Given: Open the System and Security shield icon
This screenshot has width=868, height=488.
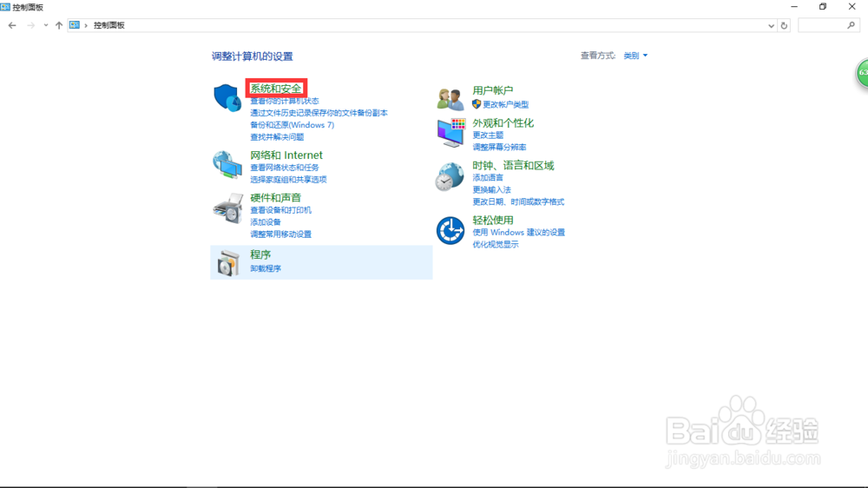Looking at the screenshot, I should pos(227,98).
